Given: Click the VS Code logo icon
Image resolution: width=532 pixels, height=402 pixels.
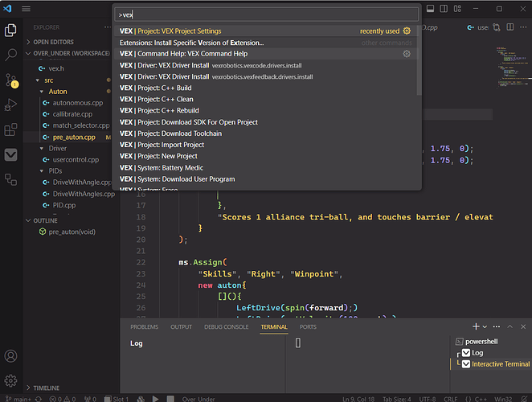Looking at the screenshot, I should click(7, 9).
